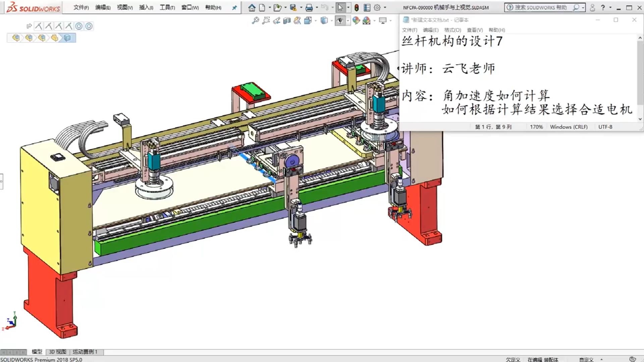Expand the search box dropdown arrow
The height and width of the screenshot is (362, 644).
(583, 7)
